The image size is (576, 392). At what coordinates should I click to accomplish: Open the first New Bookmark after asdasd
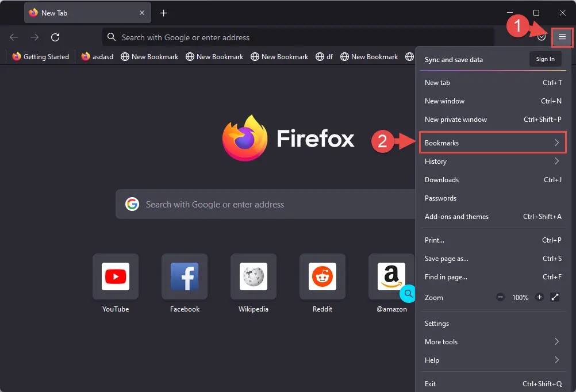[149, 56]
